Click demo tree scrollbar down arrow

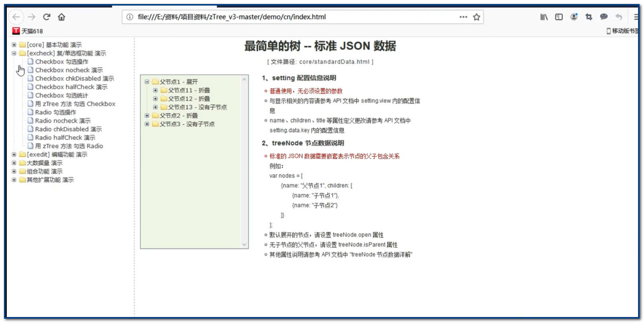click(x=244, y=245)
